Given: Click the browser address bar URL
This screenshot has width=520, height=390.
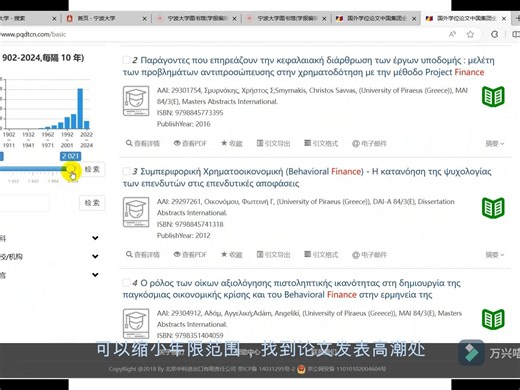Looking at the screenshot, I should click(33, 34).
